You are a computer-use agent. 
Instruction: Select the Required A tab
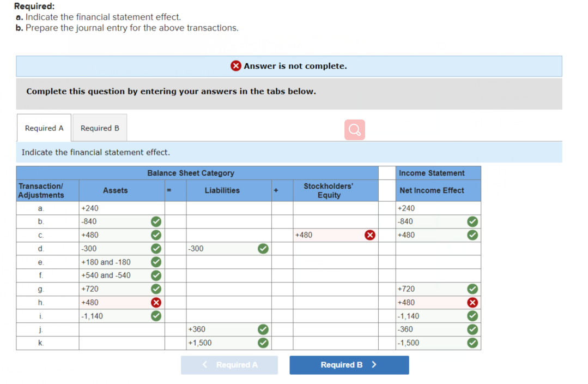click(44, 127)
